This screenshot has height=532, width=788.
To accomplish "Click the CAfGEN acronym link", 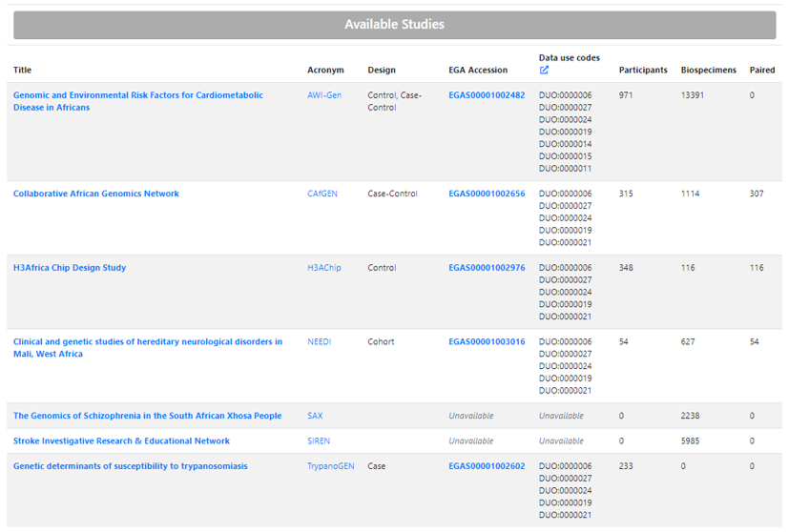I will click(x=322, y=194).
